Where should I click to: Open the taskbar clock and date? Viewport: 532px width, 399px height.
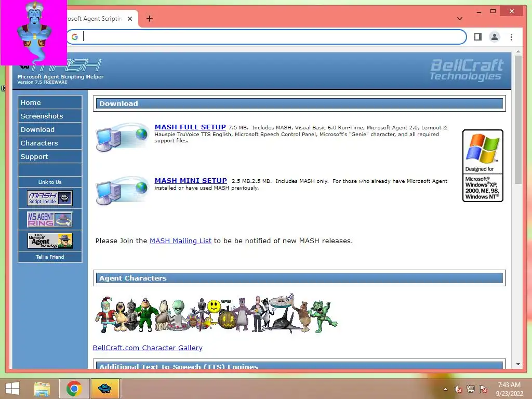point(509,389)
